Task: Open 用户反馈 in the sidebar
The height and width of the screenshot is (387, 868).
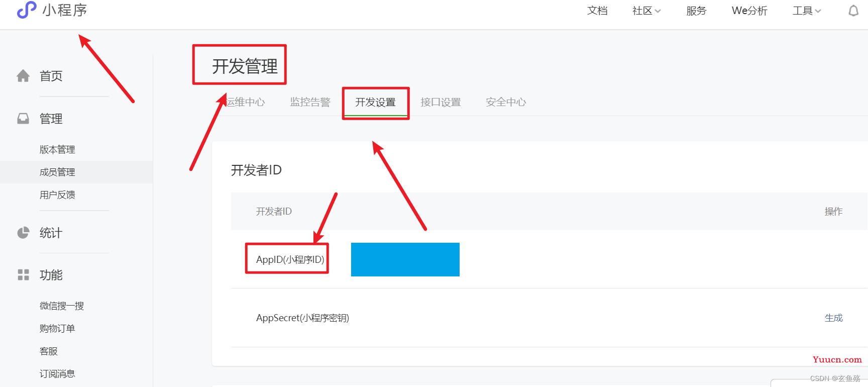Action: (57, 195)
